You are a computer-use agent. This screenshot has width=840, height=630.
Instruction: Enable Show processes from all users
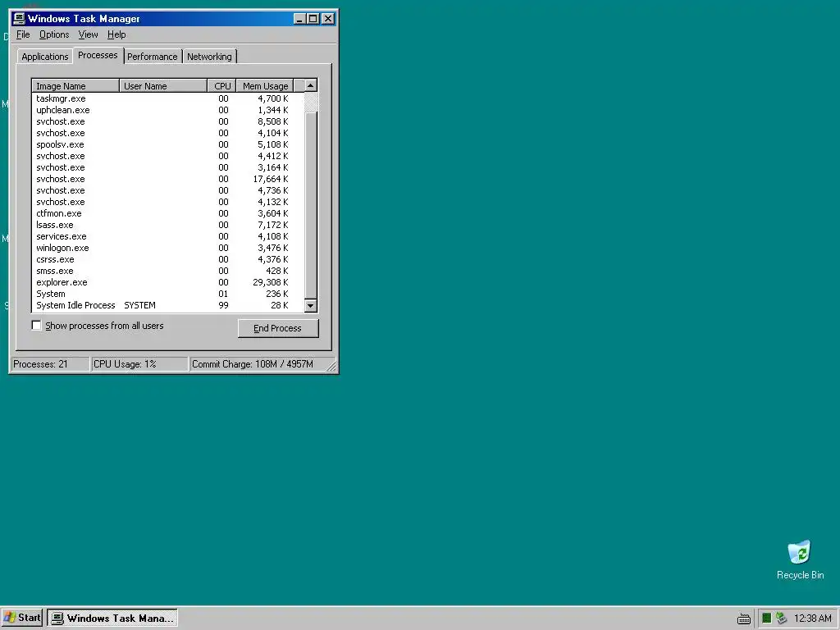pos(36,325)
